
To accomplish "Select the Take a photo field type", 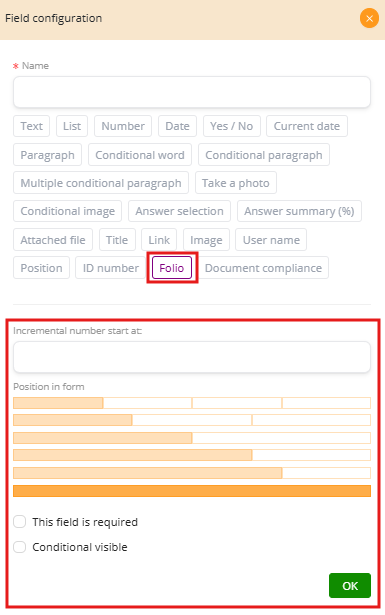I will (236, 183).
